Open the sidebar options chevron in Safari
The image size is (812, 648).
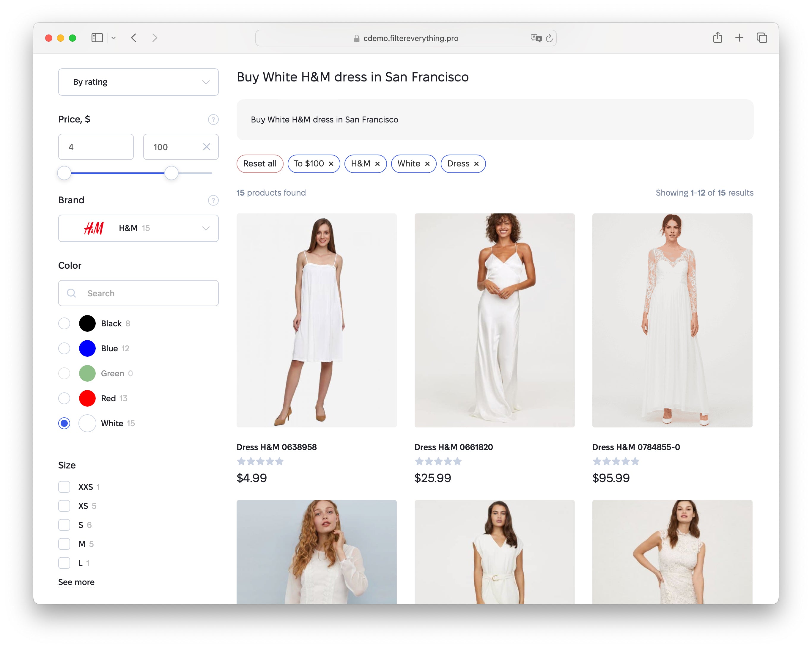coord(114,38)
